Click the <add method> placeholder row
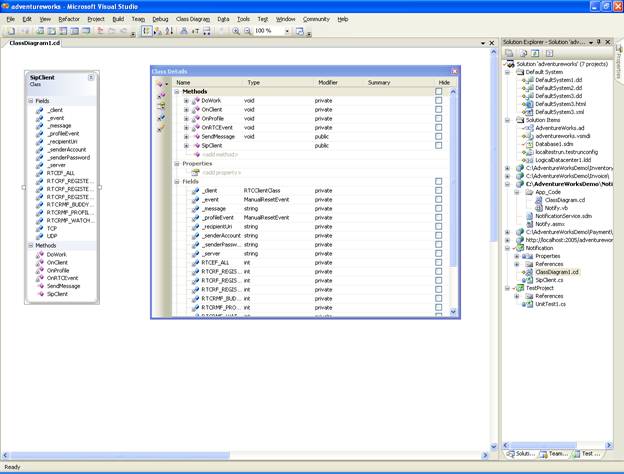This screenshot has width=624, height=474. 220,154
